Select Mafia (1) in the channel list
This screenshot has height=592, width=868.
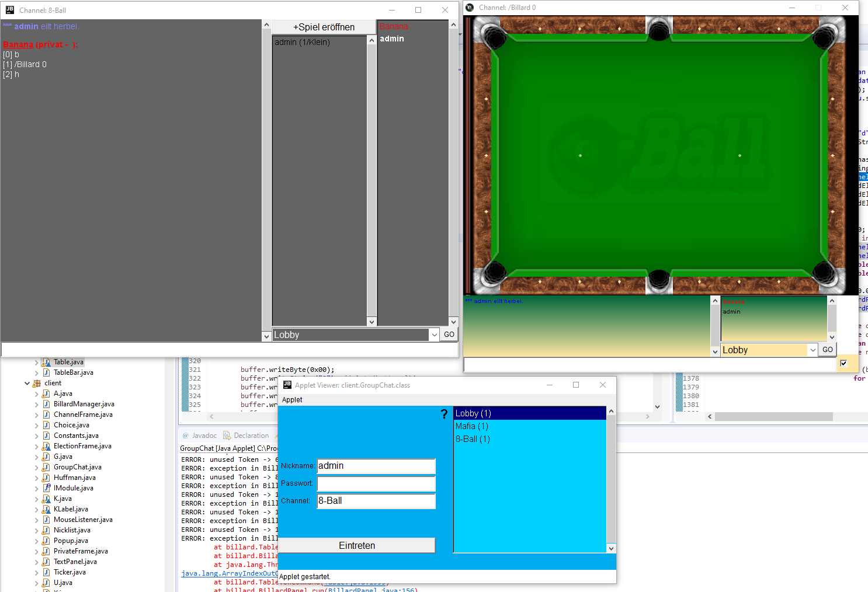coord(472,426)
